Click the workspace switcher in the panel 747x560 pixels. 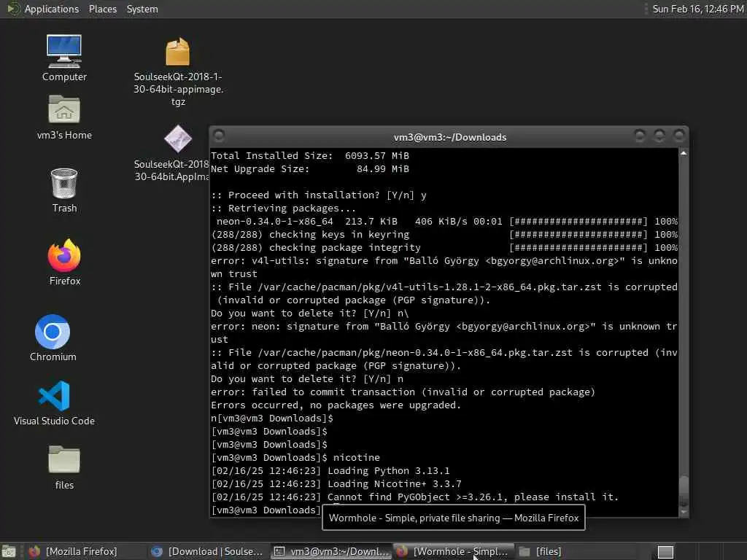pos(665,552)
